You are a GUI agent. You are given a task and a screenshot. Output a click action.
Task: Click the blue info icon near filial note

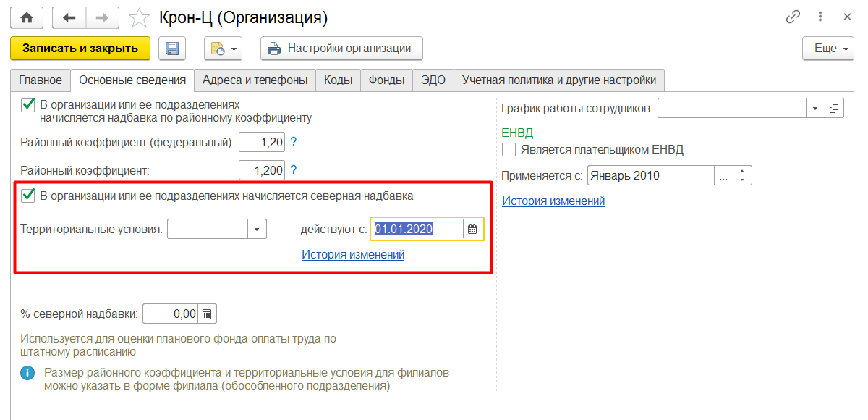27,373
